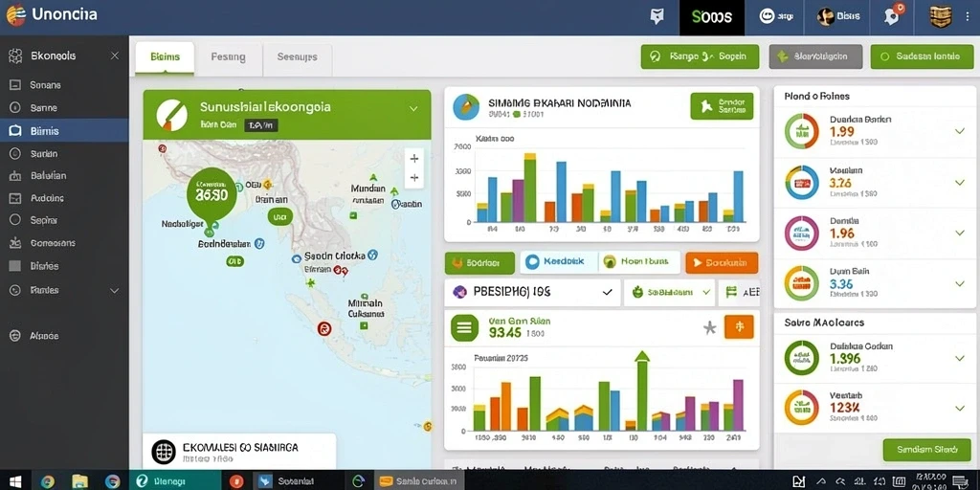980x490 pixels.
Task: Click the Unoncia logo icon
Action: click(x=15, y=15)
